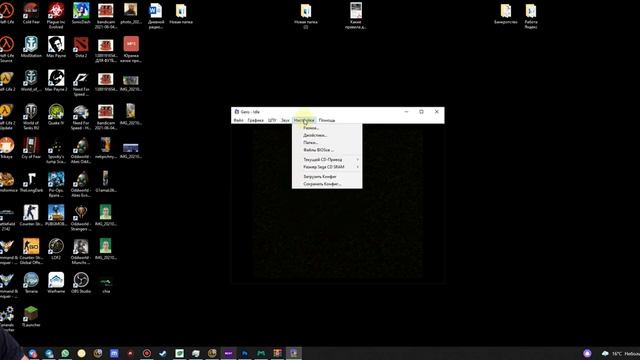Select the LDF2 desktop shortcut
This screenshot has height=360, width=640.
tap(56, 249)
